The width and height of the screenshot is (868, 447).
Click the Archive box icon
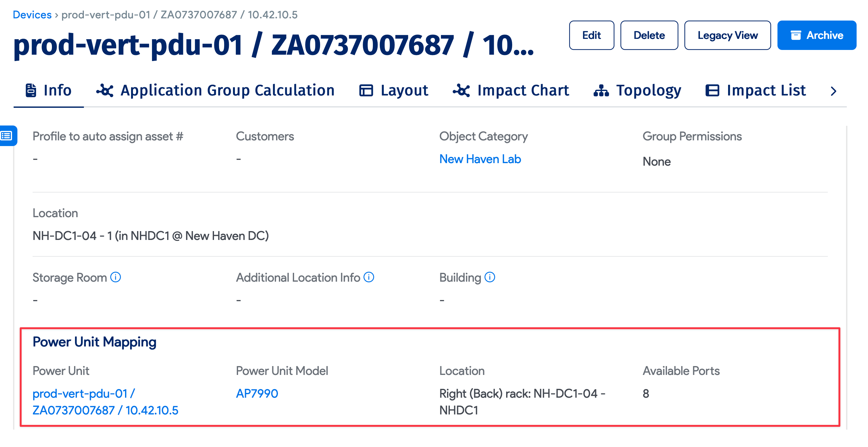pyautogui.click(x=796, y=35)
